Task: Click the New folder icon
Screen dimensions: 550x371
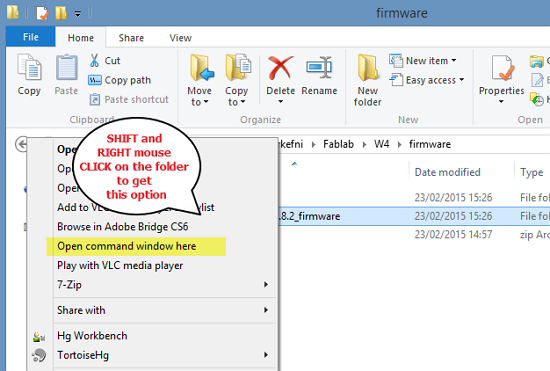Action: click(x=368, y=67)
